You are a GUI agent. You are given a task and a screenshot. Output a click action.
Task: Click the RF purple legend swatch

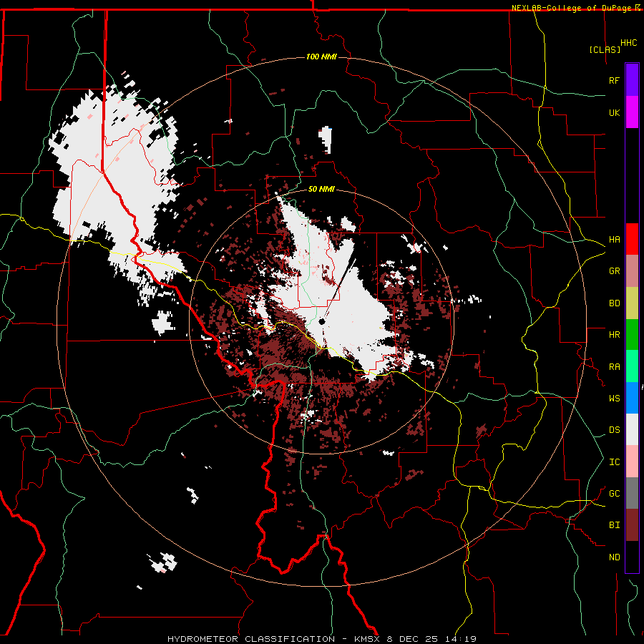tap(632, 79)
